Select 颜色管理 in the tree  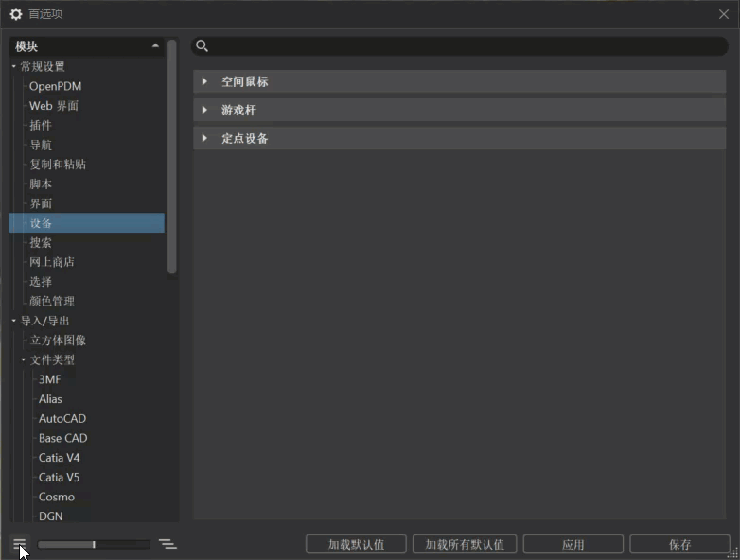click(x=52, y=301)
